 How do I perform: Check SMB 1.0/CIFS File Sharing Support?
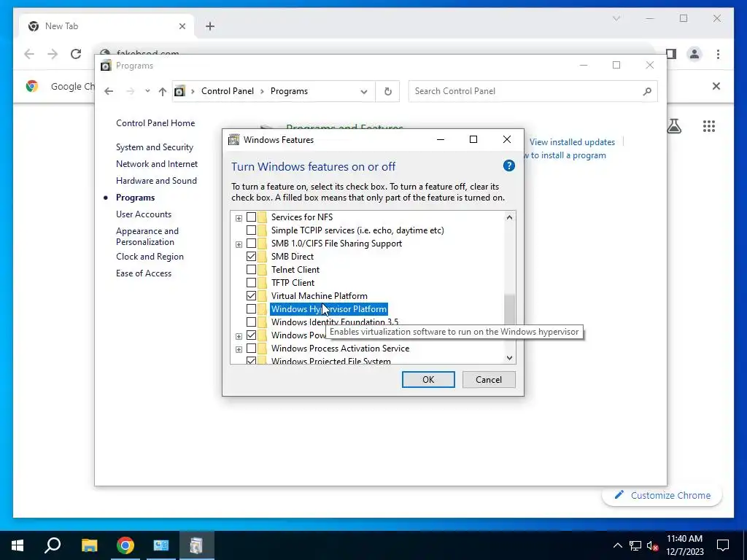point(251,244)
